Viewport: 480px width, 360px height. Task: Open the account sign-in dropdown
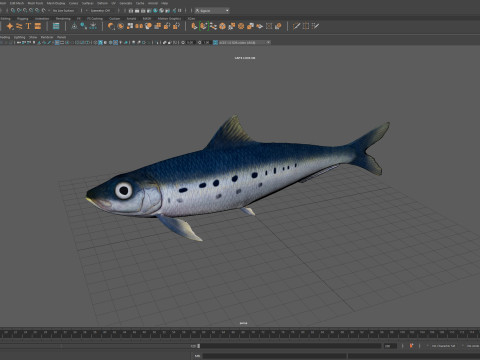pos(212,11)
